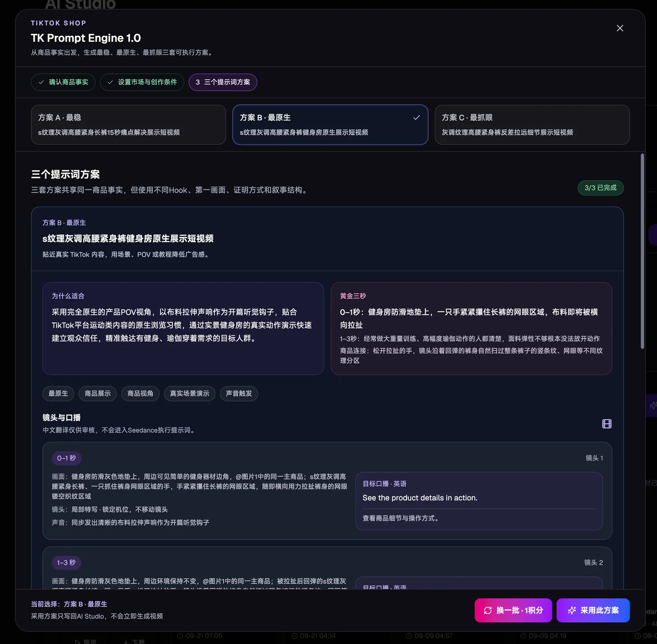Click s纹理灰调高腰紧身裤健身房原生展示短视频 plan title
657x644 pixels.
128,239
